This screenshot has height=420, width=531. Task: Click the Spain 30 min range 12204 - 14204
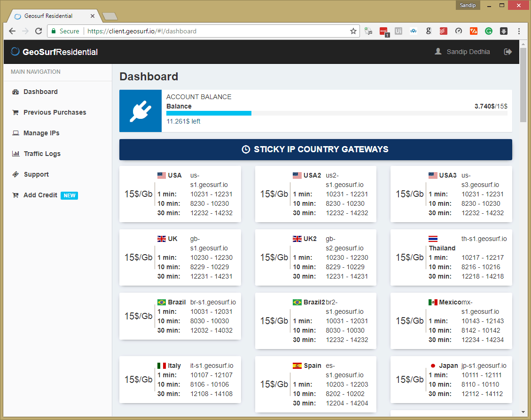tap(347, 403)
